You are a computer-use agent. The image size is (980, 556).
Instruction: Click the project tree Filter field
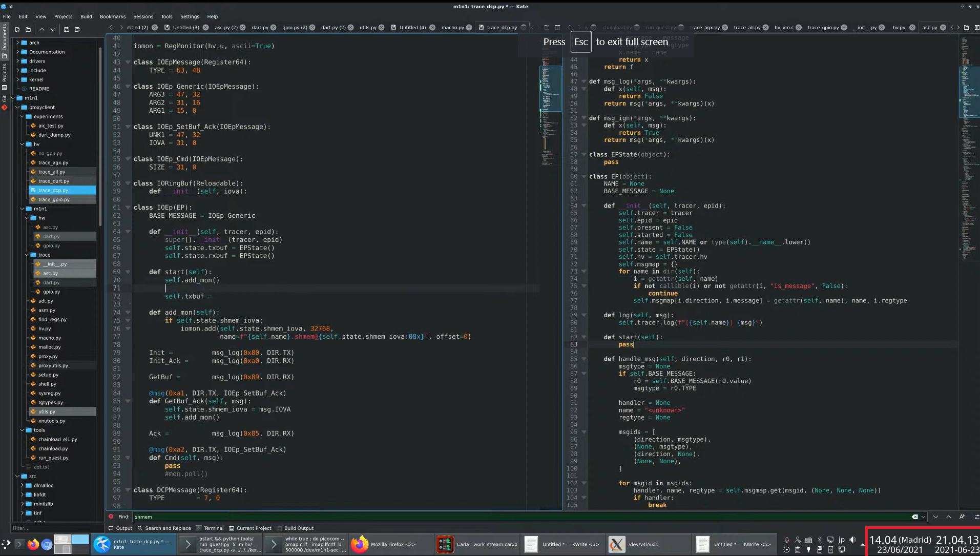tap(56, 528)
